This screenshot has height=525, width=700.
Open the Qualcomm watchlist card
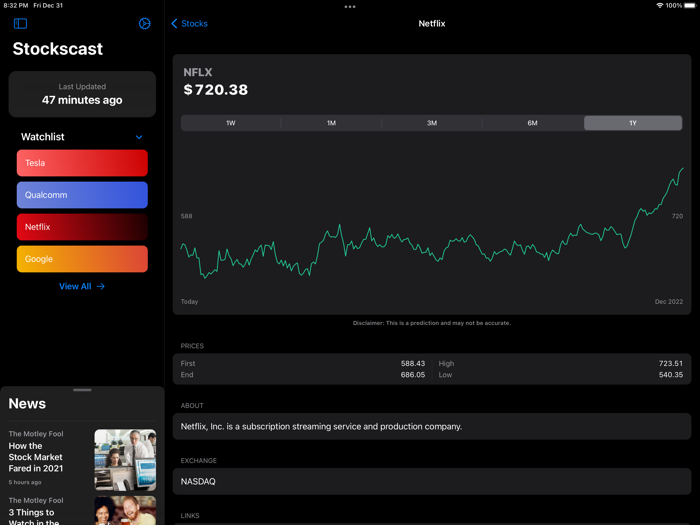(82, 195)
